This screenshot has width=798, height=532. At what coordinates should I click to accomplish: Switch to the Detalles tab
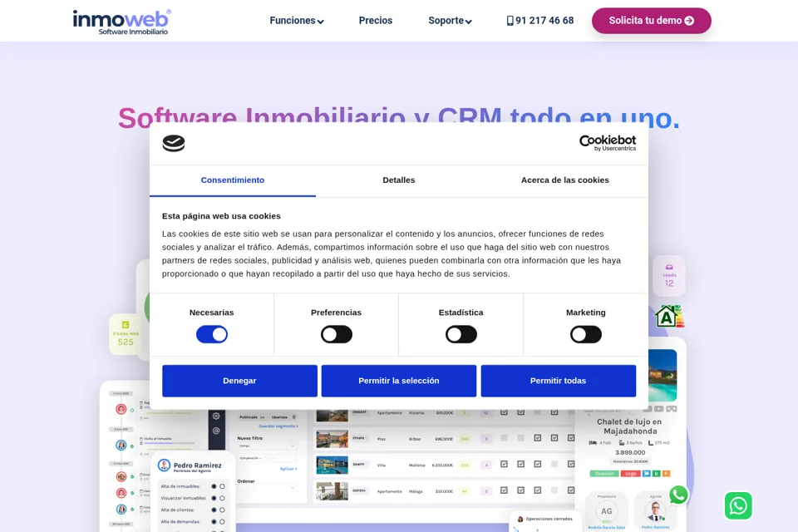coord(398,180)
